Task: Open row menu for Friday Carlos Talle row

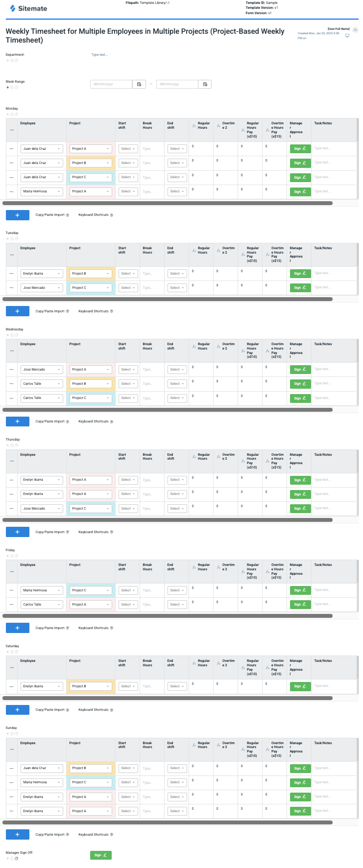Action: pos(12,605)
